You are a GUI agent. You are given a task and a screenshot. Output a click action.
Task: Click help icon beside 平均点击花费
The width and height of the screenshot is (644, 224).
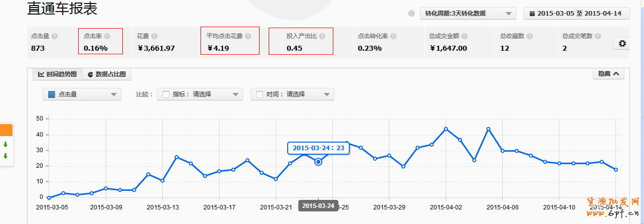(248, 36)
